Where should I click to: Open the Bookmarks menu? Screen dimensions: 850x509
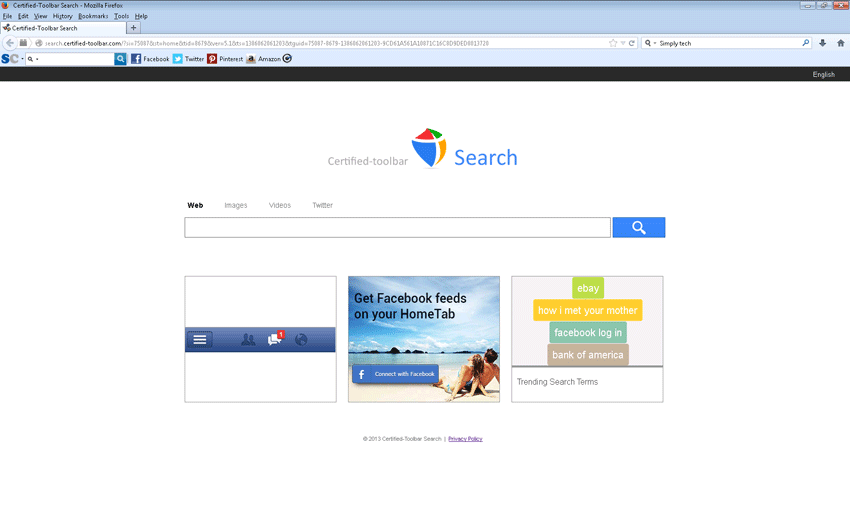point(93,16)
